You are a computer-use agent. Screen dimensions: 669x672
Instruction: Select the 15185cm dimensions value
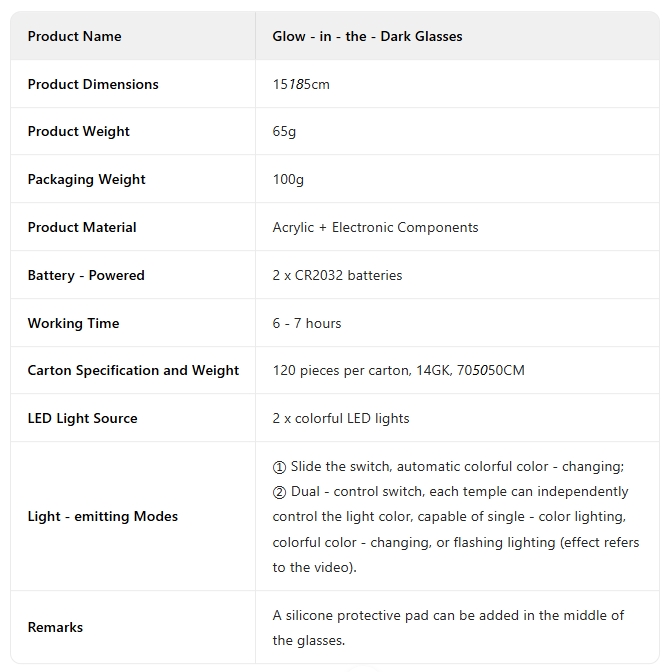coord(301,84)
